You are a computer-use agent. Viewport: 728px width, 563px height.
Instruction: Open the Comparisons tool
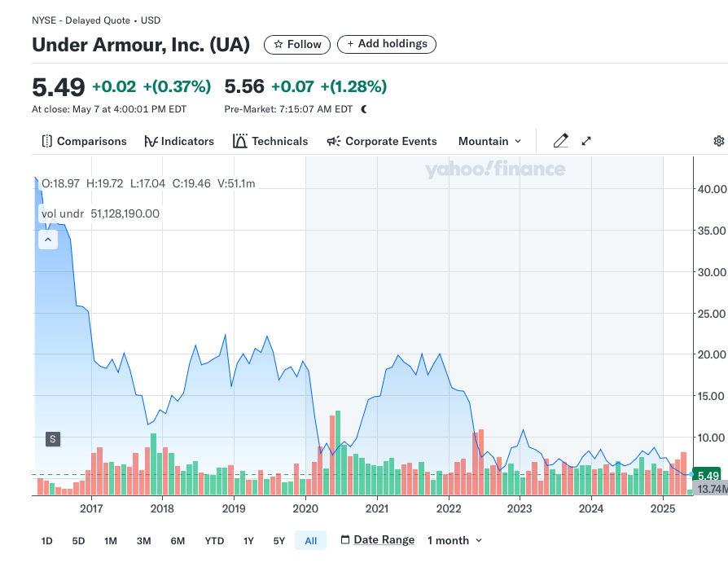[x=84, y=141]
